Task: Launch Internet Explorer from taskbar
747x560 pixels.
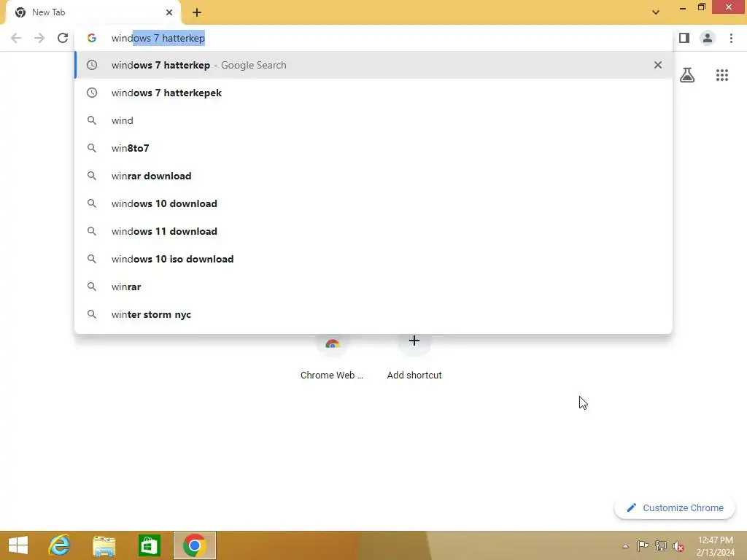Action: (x=60, y=545)
